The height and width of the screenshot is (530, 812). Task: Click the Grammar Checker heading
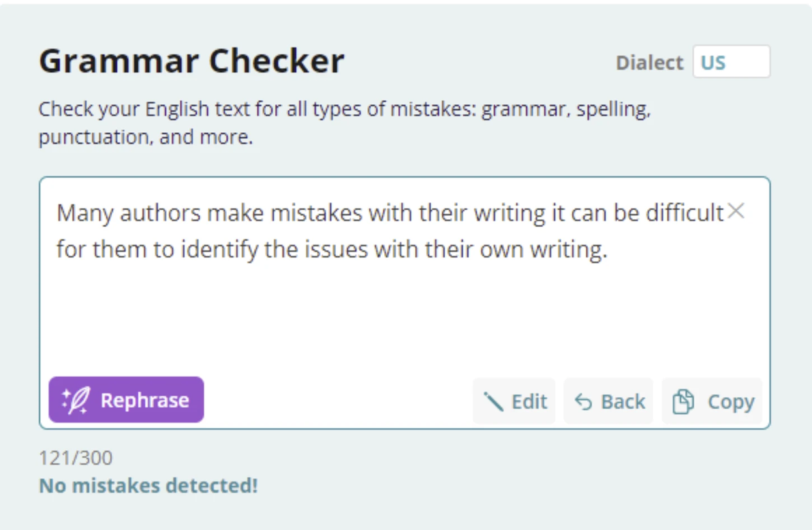click(191, 61)
